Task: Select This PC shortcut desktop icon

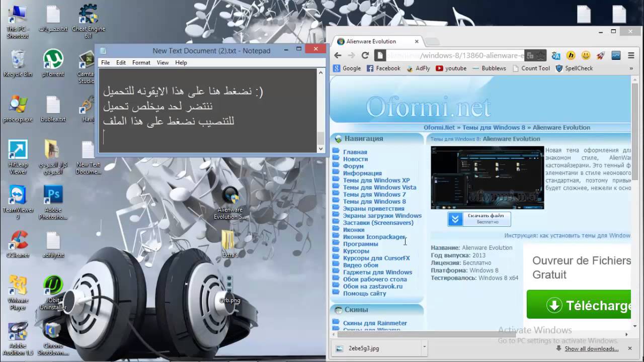Action: 18,21
